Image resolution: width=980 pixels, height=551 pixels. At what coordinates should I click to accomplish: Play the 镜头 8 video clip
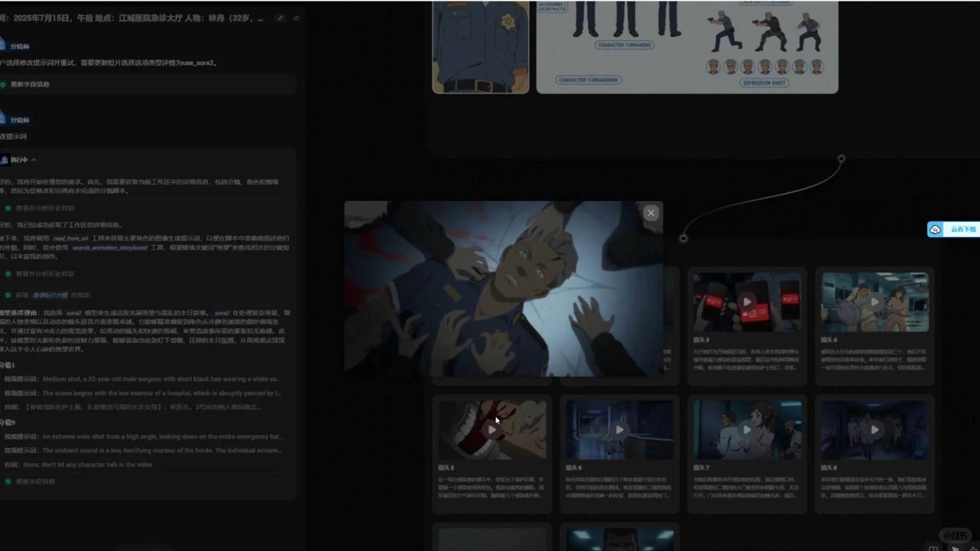tap(874, 430)
